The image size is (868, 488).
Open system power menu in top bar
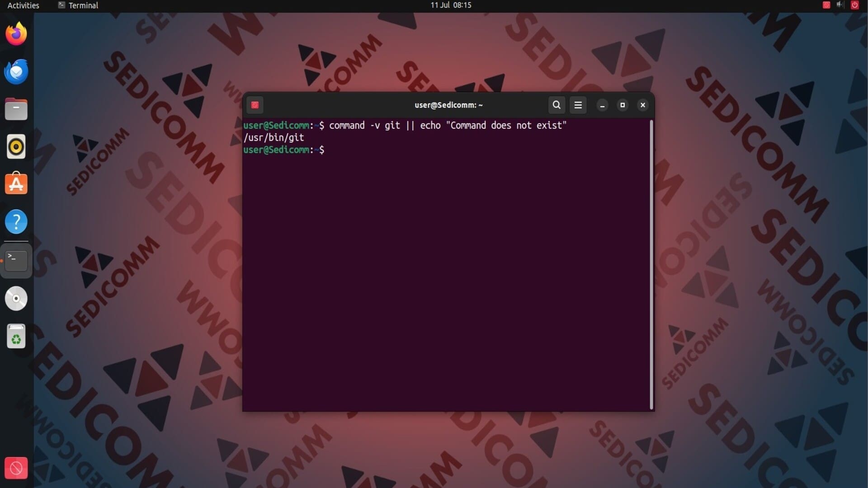coord(854,5)
